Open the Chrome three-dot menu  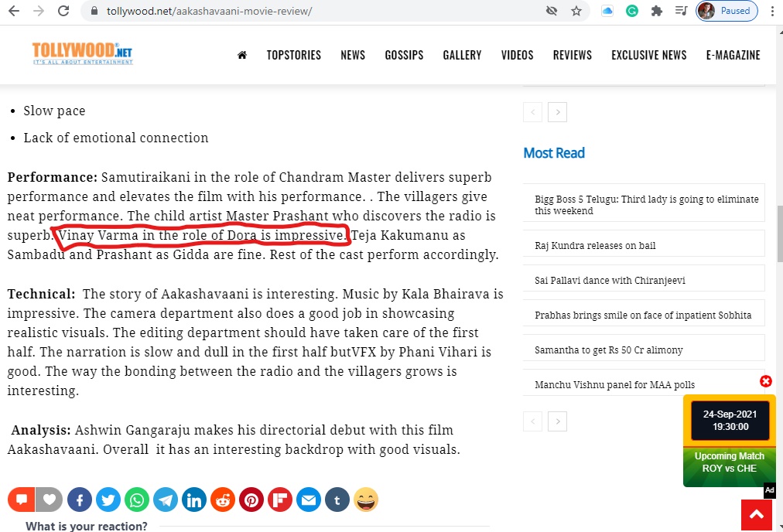pyautogui.click(x=772, y=11)
